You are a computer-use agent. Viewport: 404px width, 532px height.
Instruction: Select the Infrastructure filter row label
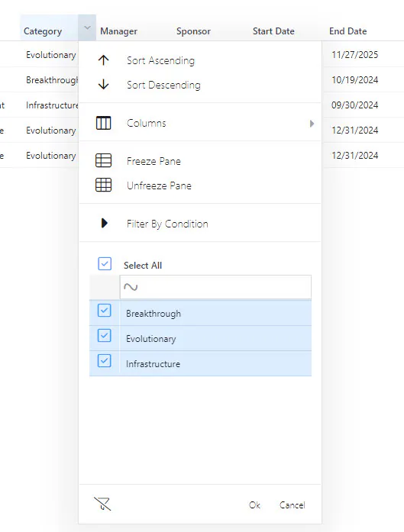(153, 364)
